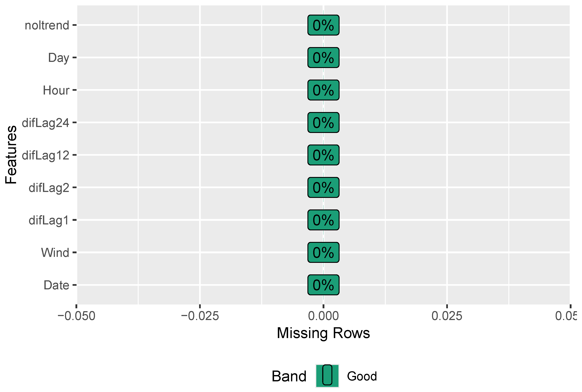The width and height of the screenshot is (582, 392).
Task: Click the Good legend label text
Action: 362,376
